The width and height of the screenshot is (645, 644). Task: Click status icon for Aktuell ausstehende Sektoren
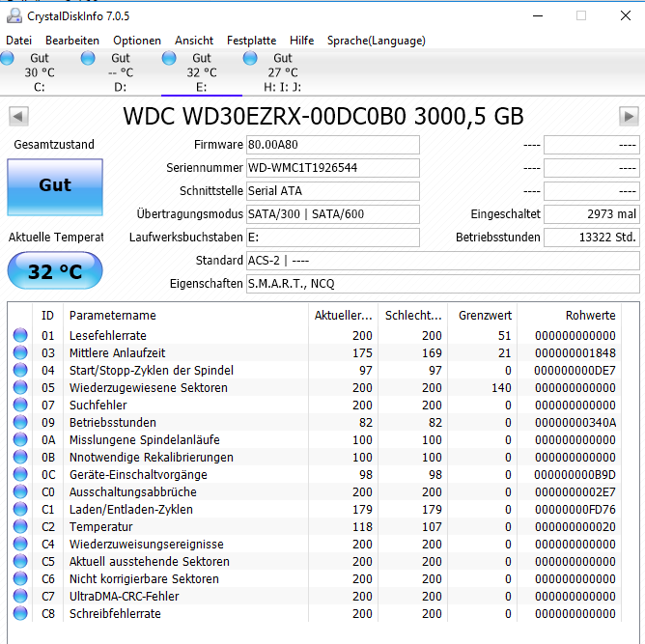coord(20,561)
